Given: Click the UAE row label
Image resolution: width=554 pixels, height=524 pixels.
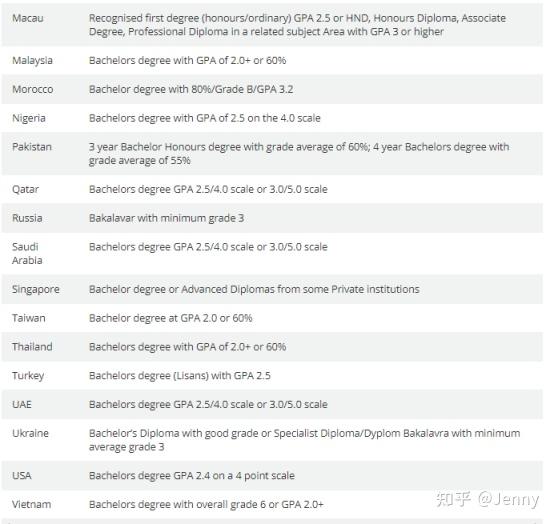Looking at the screenshot, I should pyautogui.click(x=22, y=404).
